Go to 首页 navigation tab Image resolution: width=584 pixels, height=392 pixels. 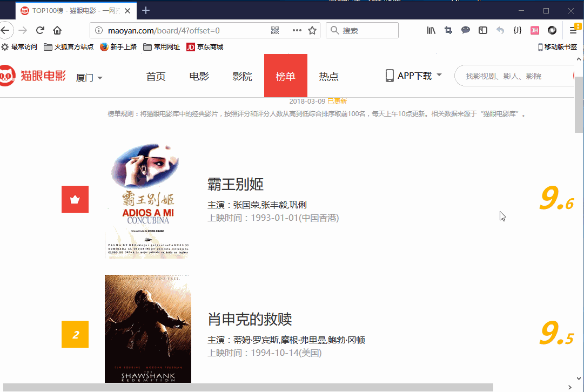pyautogui.click(x=156, y=76)
